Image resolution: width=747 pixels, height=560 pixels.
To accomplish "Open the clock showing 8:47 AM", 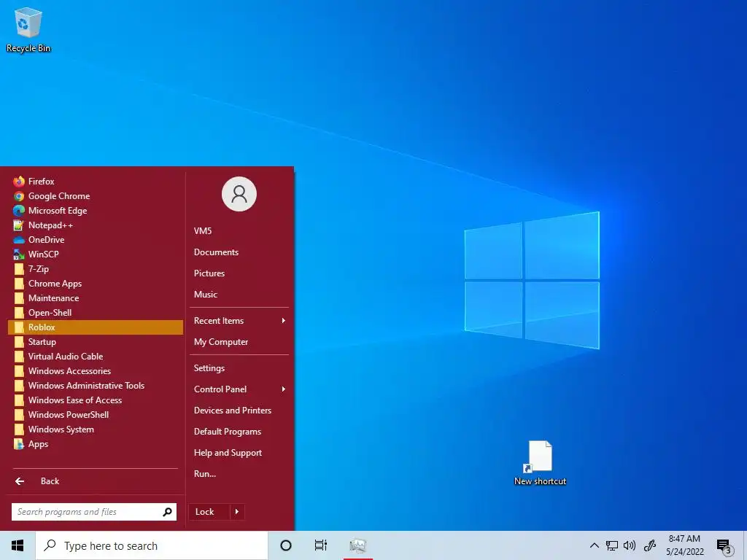I will pos(684,545).
